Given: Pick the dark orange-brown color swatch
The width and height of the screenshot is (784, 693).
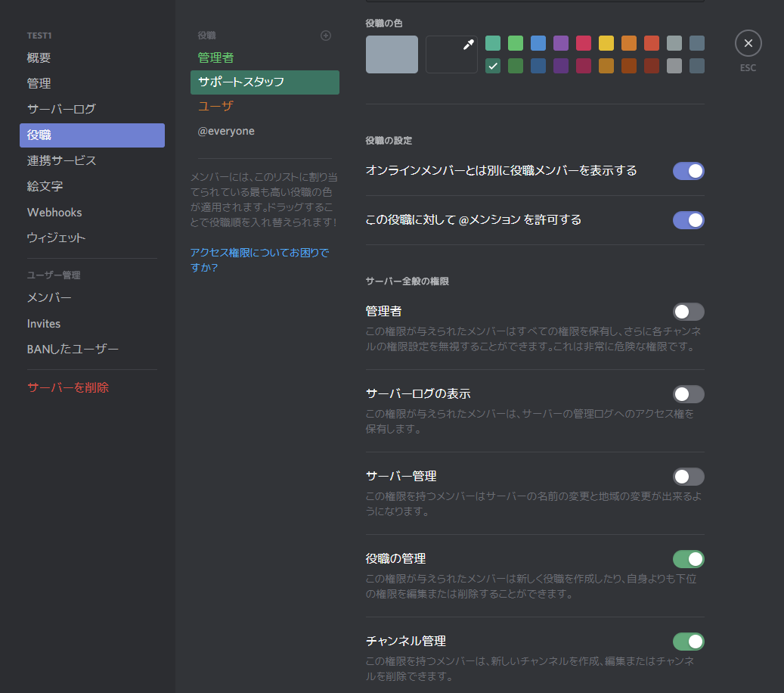Looking at the screenshot, I should [x=629, y=66].
